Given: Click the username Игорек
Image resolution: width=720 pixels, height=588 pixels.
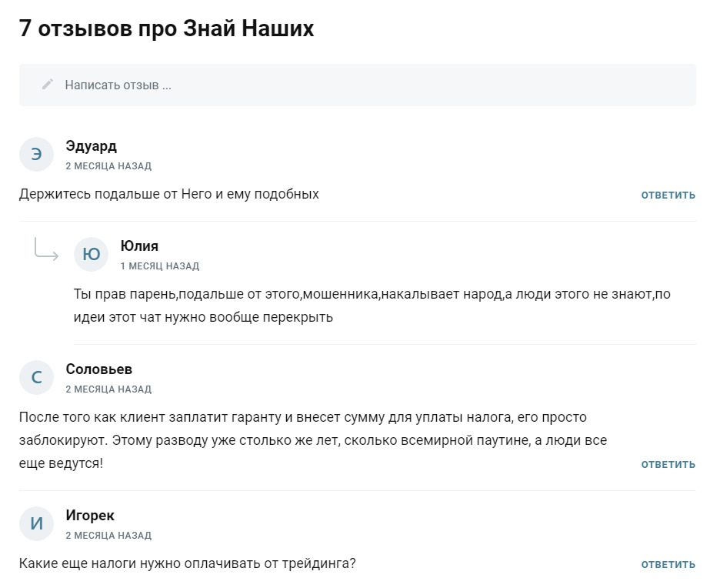Looking at the screenshot, I should coord(88,515).
